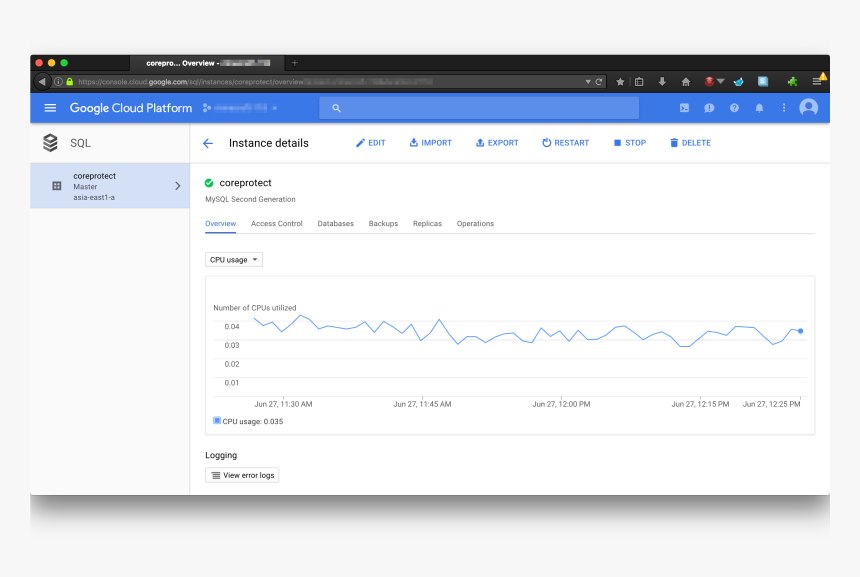The width and height of the screenshot is (860, 577).
Task: Click the View error logs button
Action: click(x=242, y=475)
